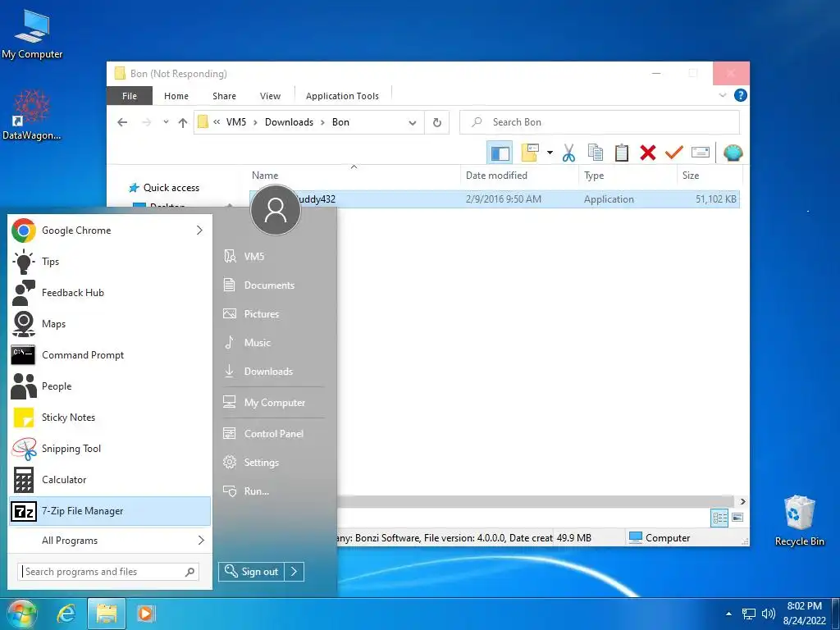Click the clipboard Paste icon
840x630 pixels.
[622, 153]
